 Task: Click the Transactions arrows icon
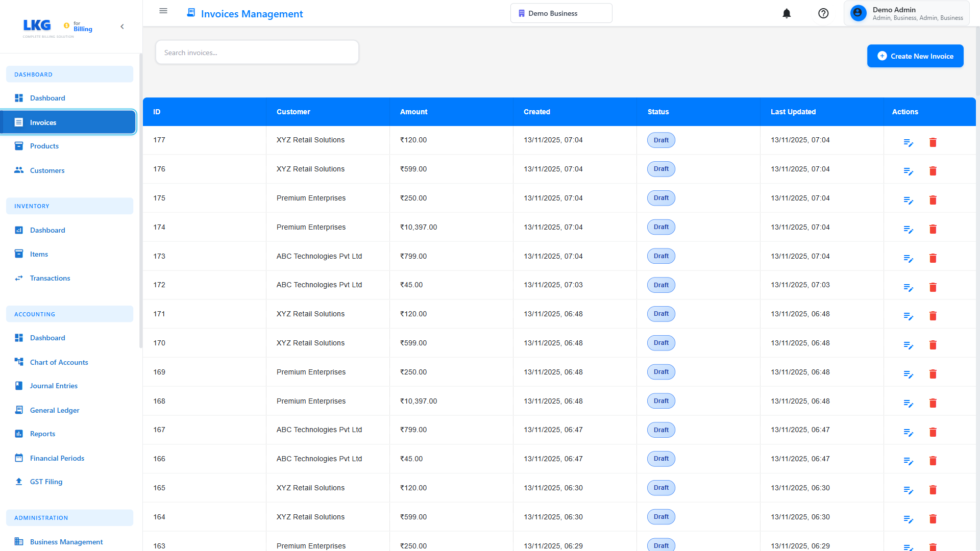point(19,278)
